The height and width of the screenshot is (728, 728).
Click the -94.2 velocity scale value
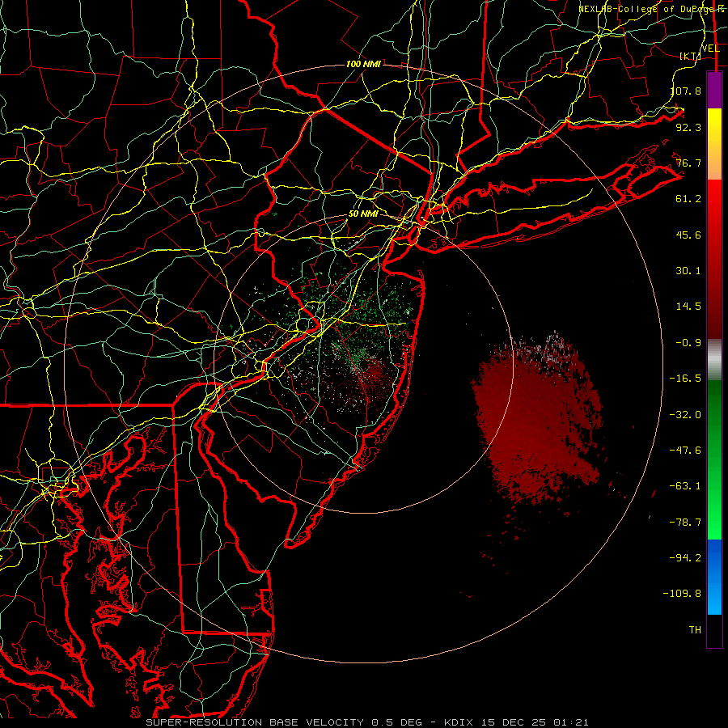pyautogui.click(x=685, y=558)
